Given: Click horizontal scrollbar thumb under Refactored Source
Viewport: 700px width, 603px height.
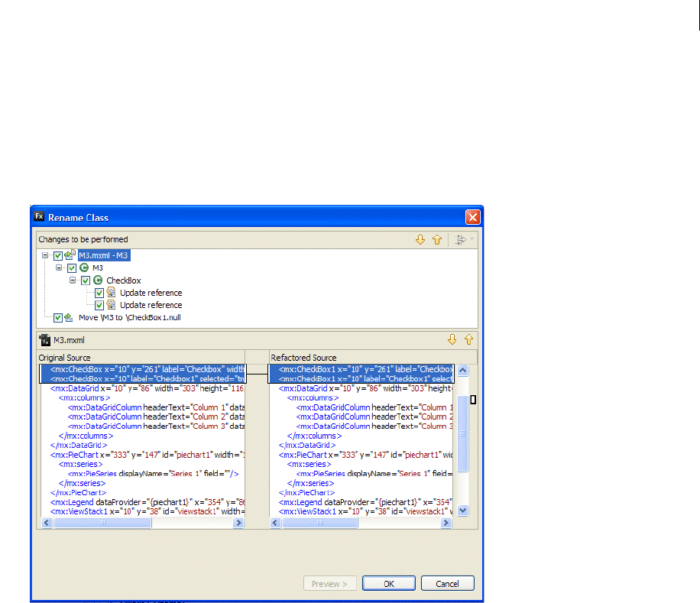Looking at the screenshot, I should 320,523.
